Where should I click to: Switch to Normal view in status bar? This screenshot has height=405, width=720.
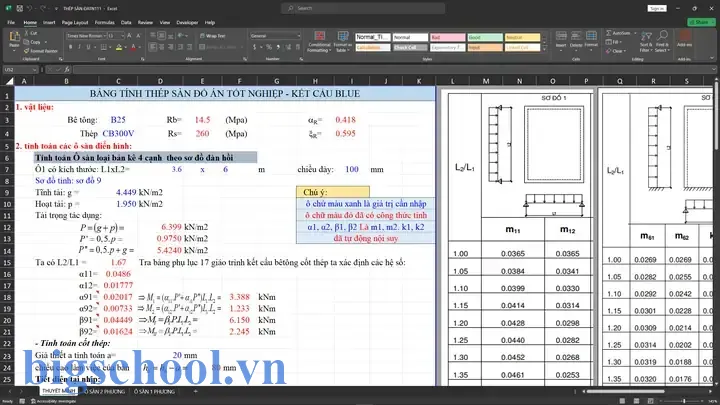point(622,401)
